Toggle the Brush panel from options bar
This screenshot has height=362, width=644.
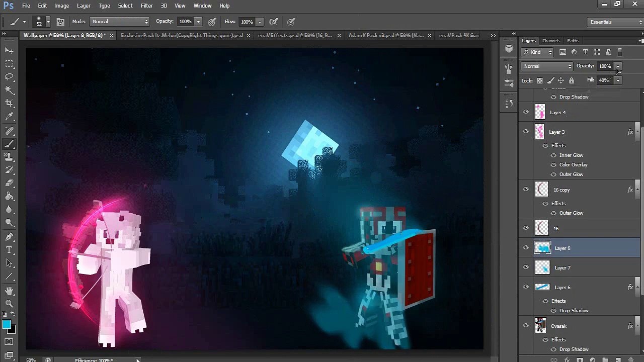60,22
